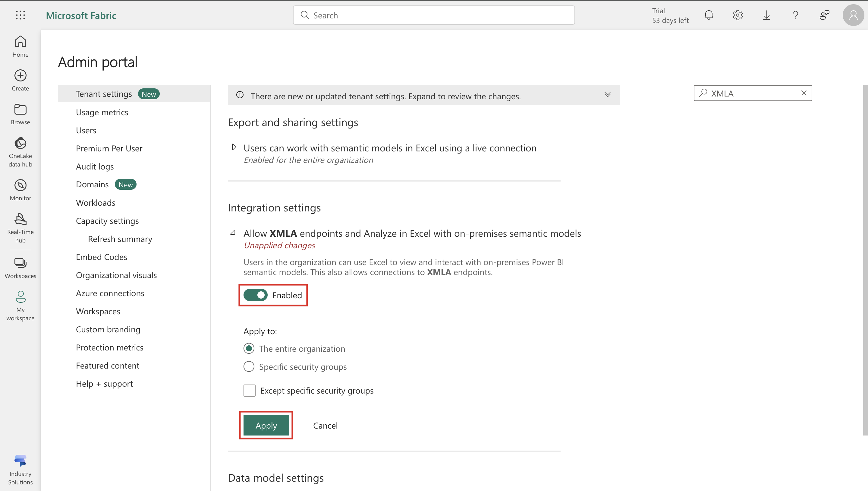Open the Monitor hub
The image size is (868, 491).
pos(20,190)
